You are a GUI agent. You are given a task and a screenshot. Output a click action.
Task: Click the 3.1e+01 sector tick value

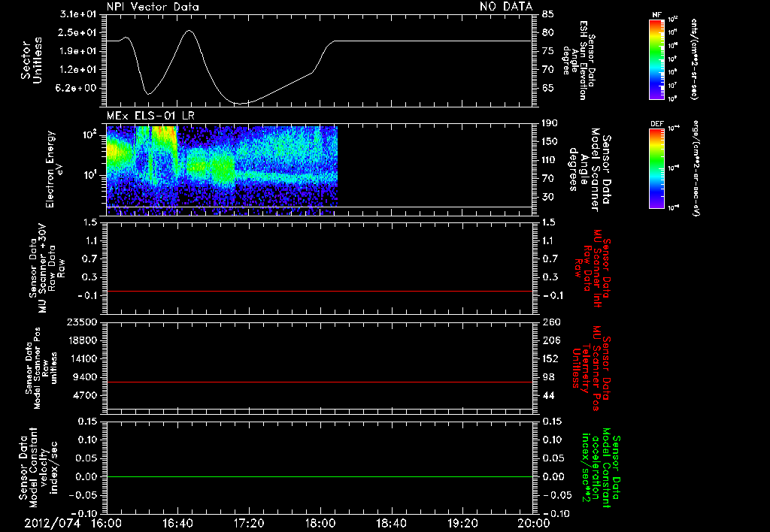[x=77, y=14]
